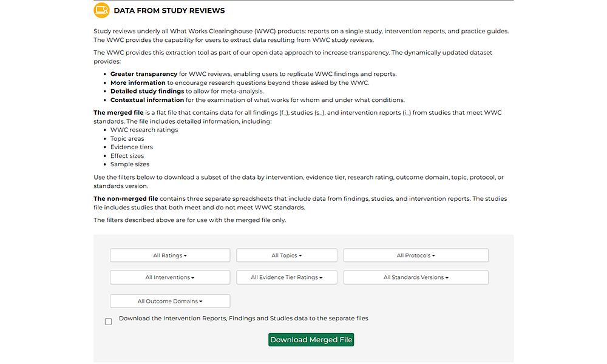Expand the All Interventions dropdown
Image resolution: width=607 pixels, height=364 pixels.
(x=170, y=277)
